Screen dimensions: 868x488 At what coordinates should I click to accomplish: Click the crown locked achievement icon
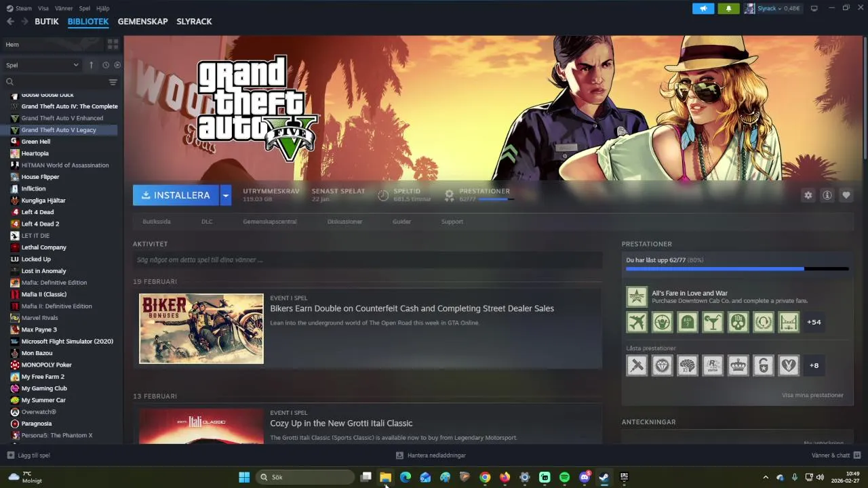[738, 365]
